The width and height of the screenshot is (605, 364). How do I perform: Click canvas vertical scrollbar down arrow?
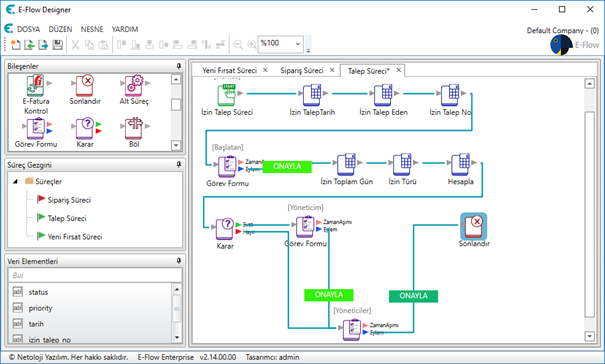click(589, 336)
